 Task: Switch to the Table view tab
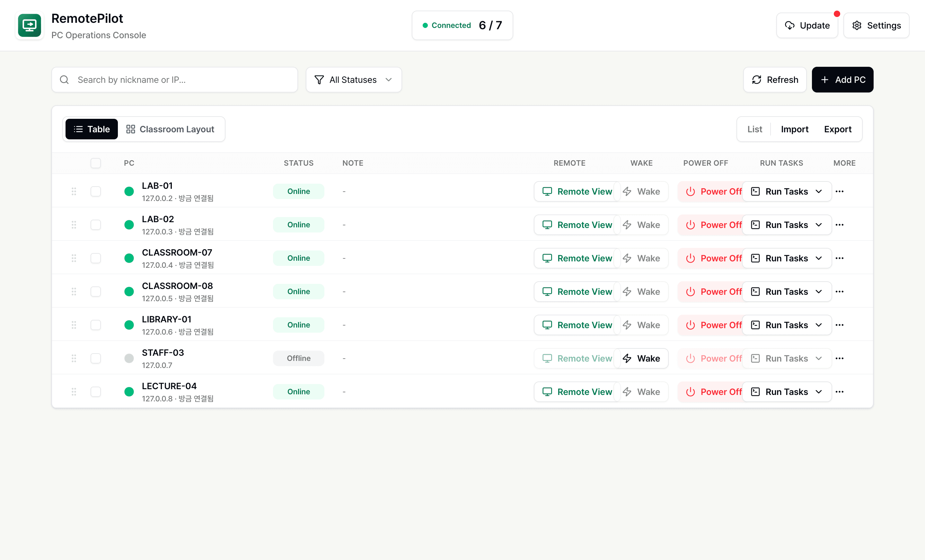pos(92,129)
